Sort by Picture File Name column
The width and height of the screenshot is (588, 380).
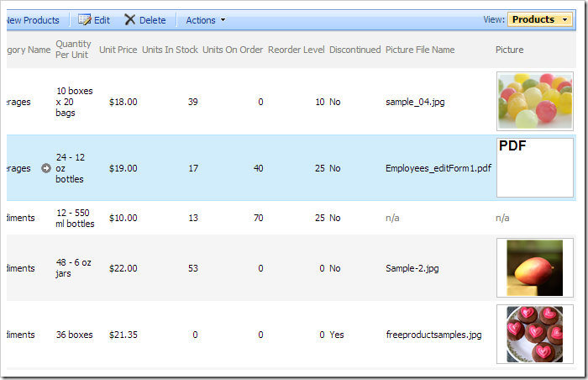click(420, 50)
